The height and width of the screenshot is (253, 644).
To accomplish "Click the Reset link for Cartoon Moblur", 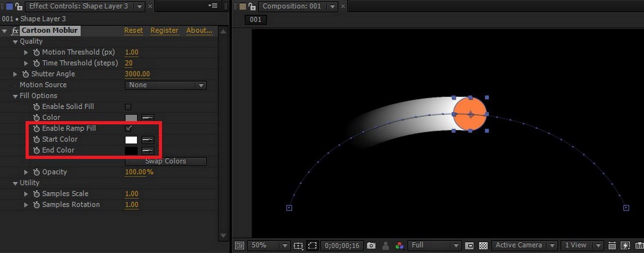I will (x=133, y=31).
